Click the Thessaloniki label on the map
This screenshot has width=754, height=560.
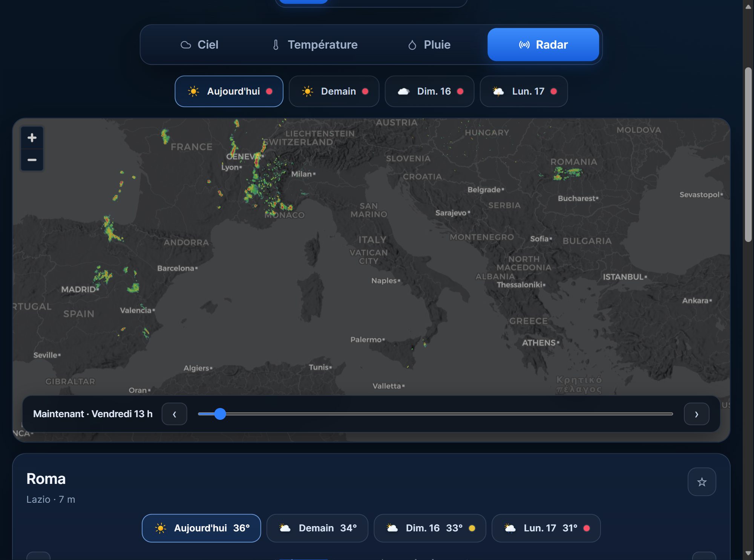click(x=520, y=285)
